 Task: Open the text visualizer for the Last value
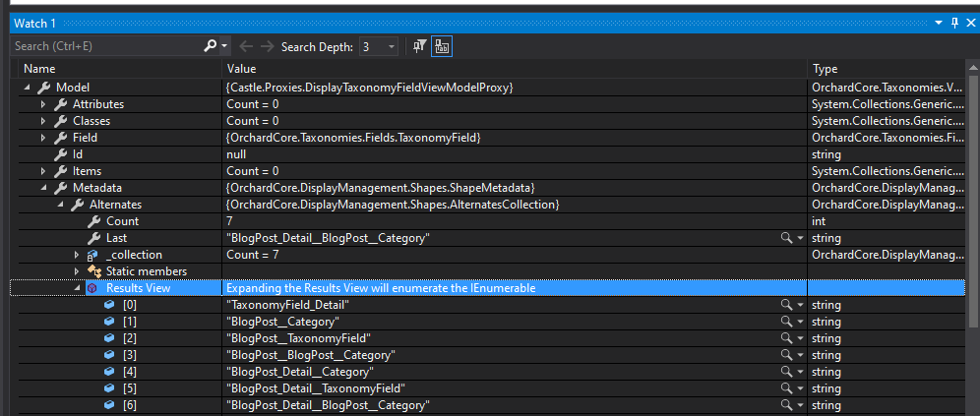(x=786, y=238)
